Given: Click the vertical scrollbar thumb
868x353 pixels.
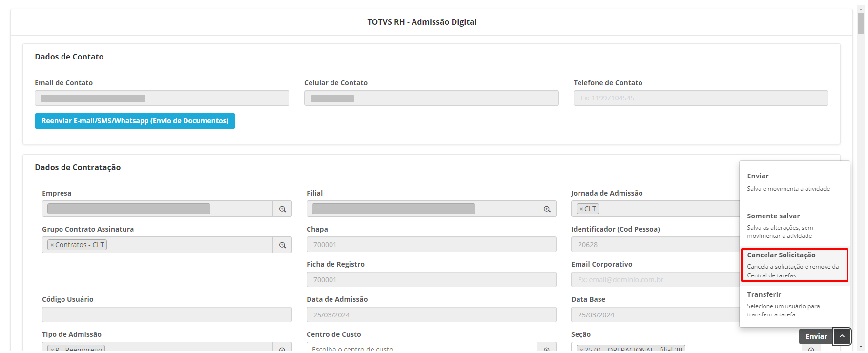Looking at the screenshot, I should click(861, 23).
